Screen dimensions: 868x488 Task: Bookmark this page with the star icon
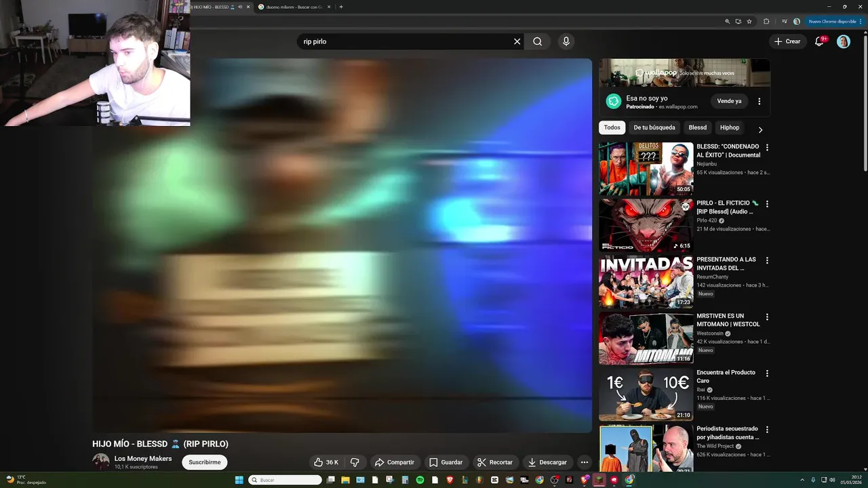coord(749,21)
